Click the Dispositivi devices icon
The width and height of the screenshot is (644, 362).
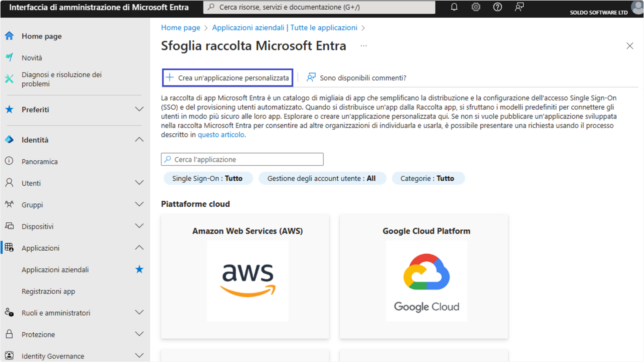pos(9,226)
